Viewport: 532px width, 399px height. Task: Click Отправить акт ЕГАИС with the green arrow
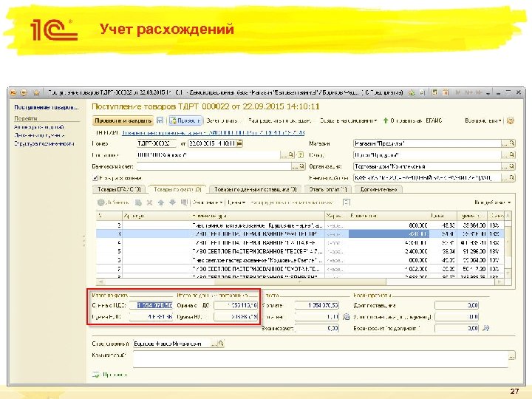412,120
